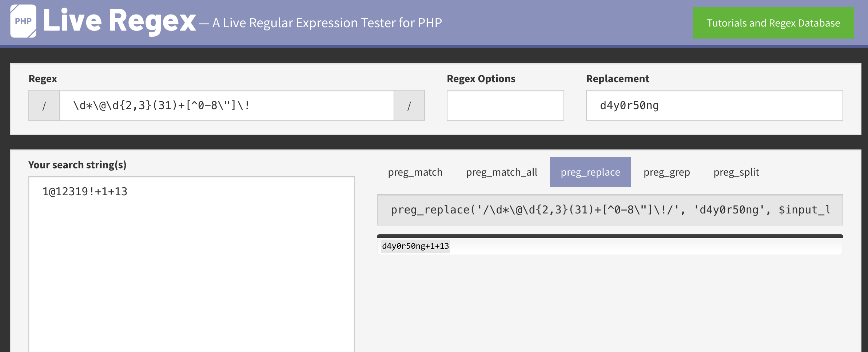Click inside the search strings textarea
The image size is (868, 352).
tap(191, 262)
